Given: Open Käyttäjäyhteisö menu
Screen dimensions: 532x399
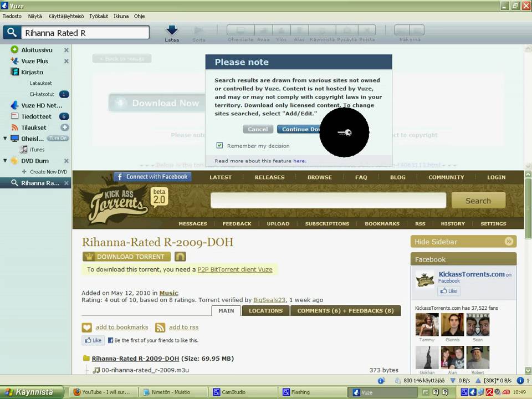Looking at the screenshot, I should (x=66, y=16).
